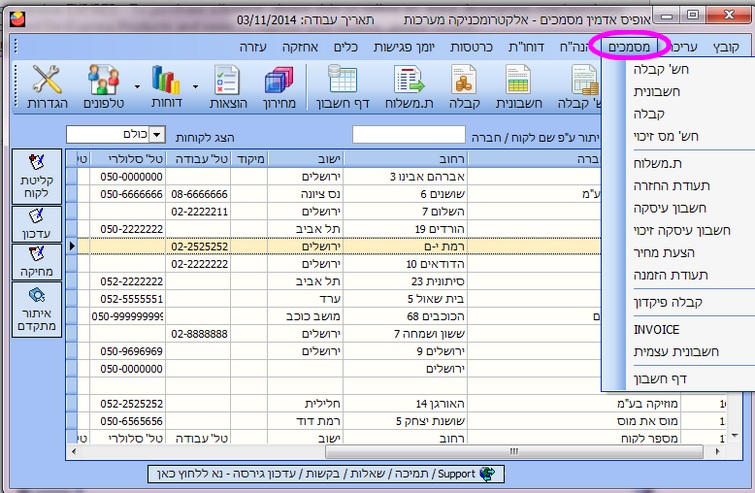Click the חשבונית invoice toolbar icon

click(x=517, y=86)
